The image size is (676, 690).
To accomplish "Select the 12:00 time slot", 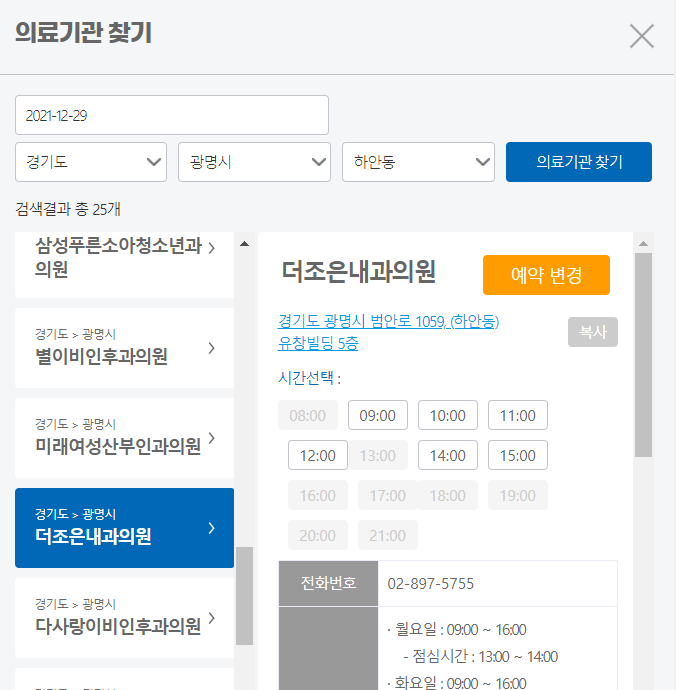I will tap(318, 455).
